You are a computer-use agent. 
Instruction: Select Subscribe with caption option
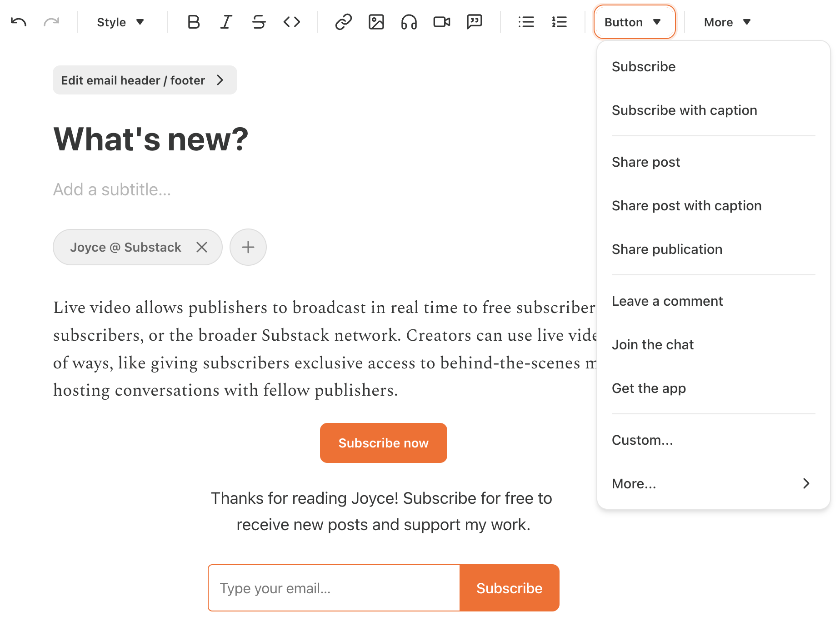713,110
